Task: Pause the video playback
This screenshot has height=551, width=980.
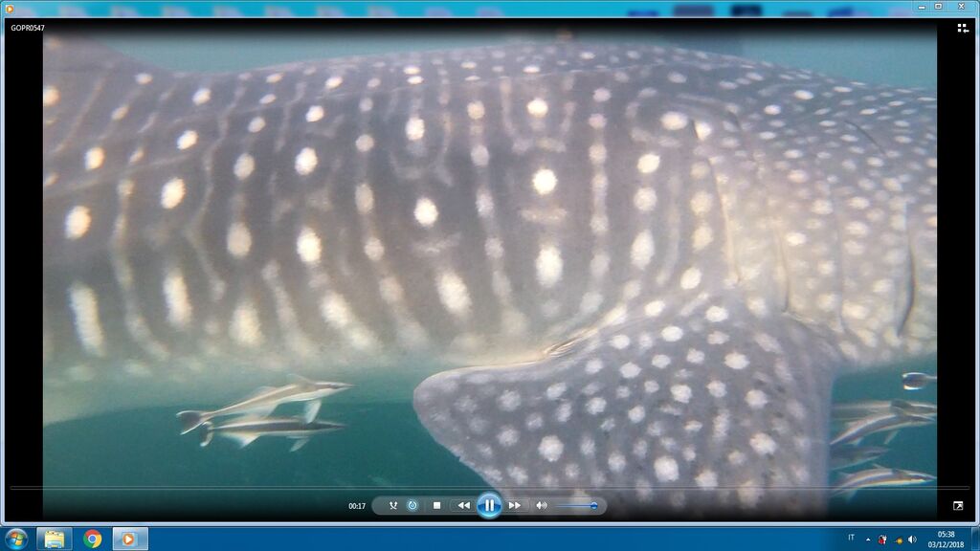Action: click(x=489, y=505)
